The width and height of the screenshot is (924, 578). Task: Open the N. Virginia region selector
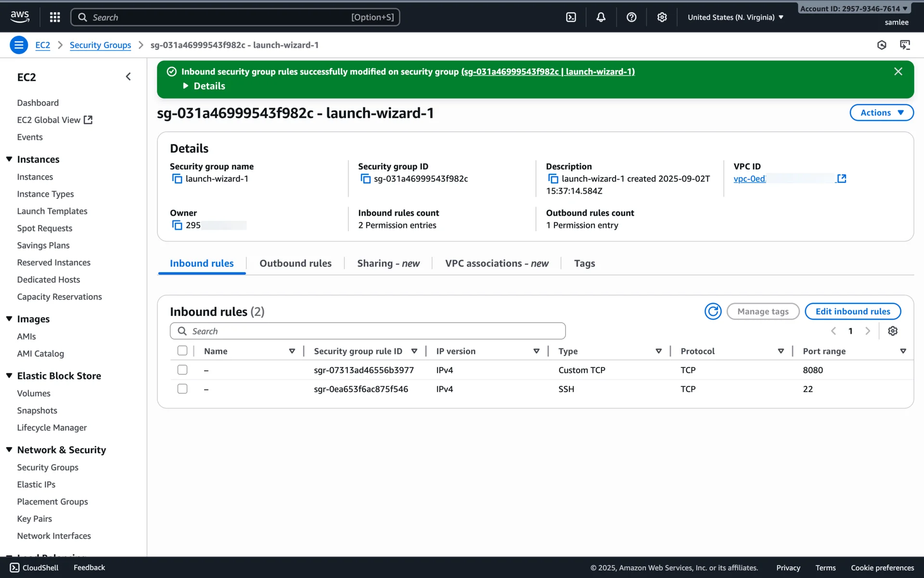735,17
